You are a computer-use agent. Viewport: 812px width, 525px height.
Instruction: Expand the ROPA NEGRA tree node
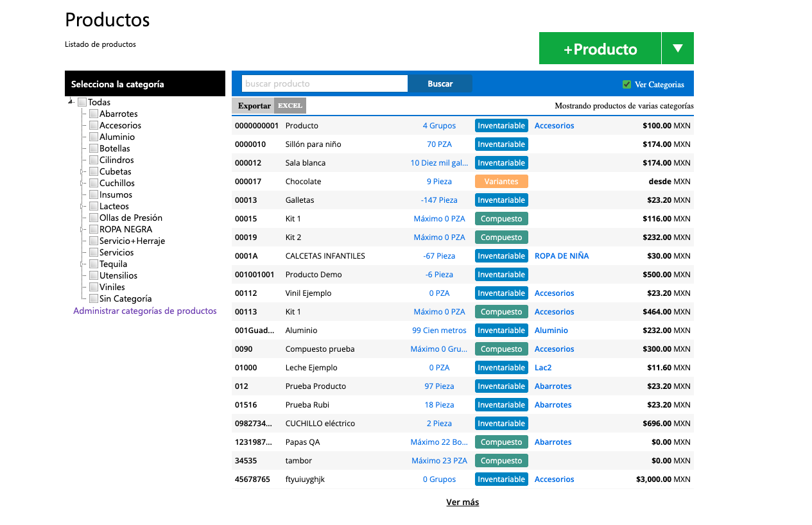(82, 229)
